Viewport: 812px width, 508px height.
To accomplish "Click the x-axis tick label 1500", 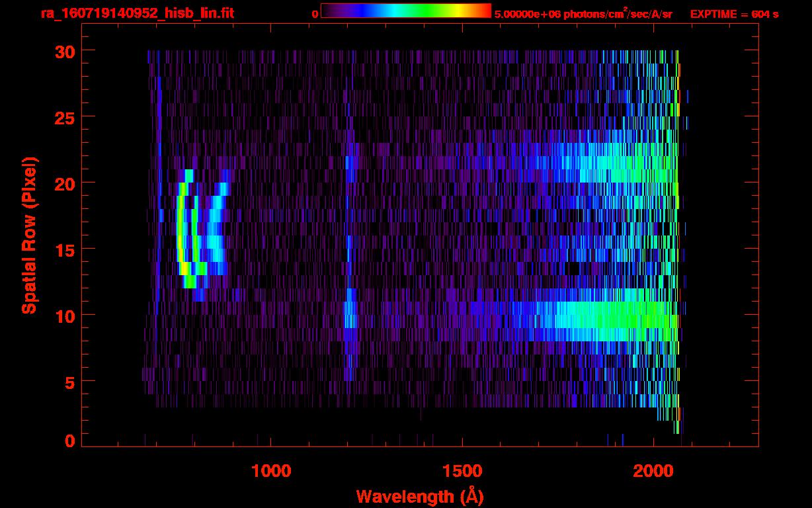I will click(462, 471).
